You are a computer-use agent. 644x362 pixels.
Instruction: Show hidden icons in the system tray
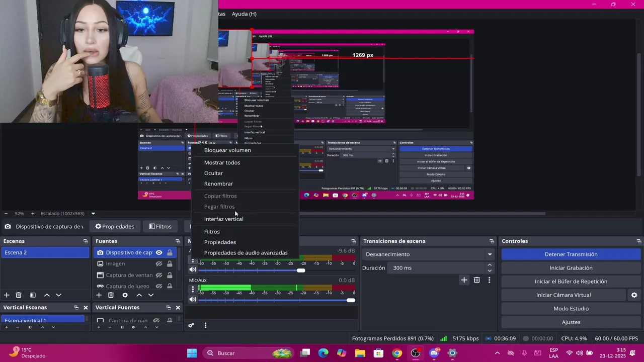click(497, 353)
